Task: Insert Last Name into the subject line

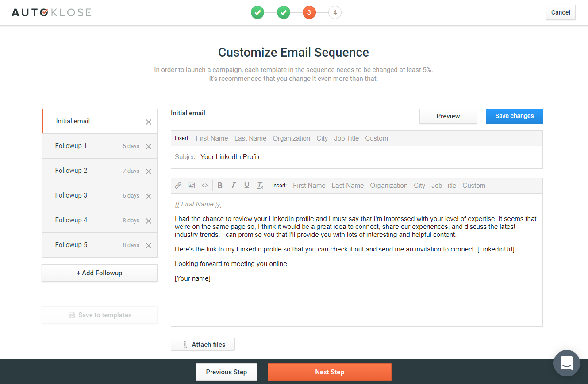Action: [250, 138]
